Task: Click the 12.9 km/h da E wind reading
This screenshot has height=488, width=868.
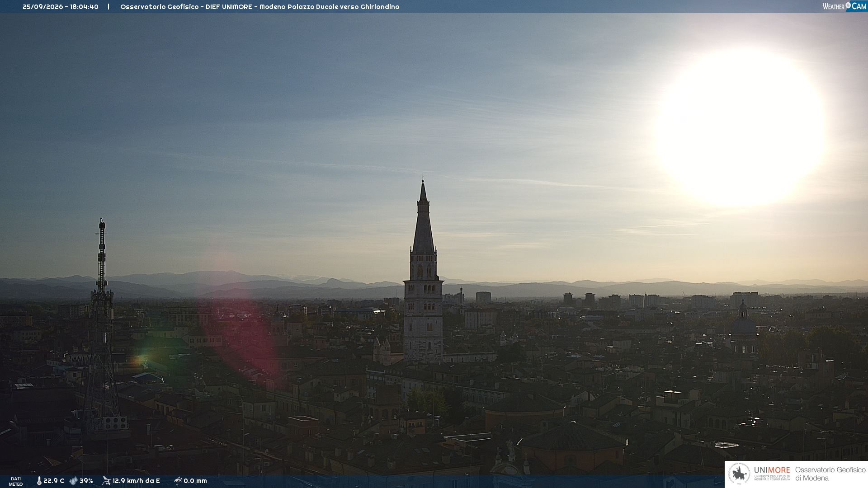Action: coord(136,481)
